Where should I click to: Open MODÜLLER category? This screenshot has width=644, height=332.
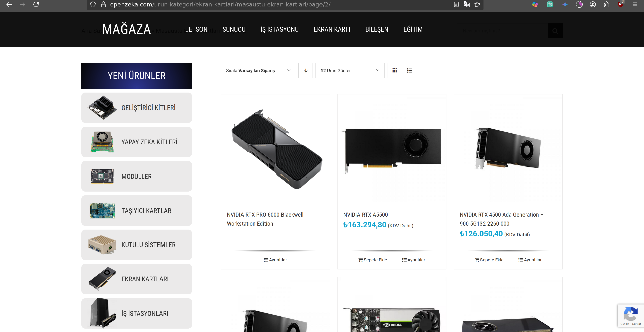click(x=137, y=176)
